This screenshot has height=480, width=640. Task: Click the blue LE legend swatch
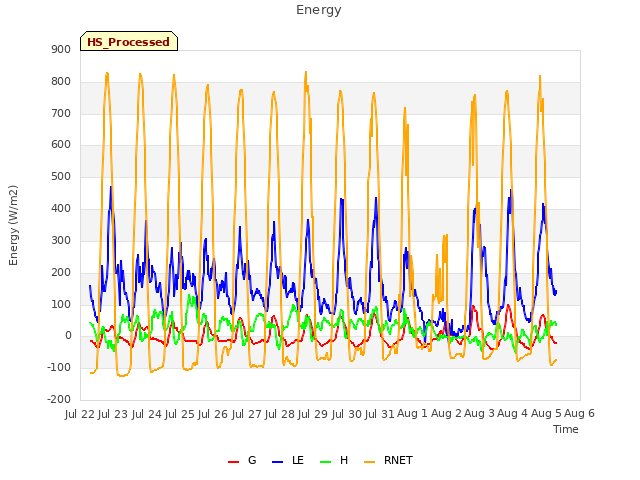click(x=277, y=462)
